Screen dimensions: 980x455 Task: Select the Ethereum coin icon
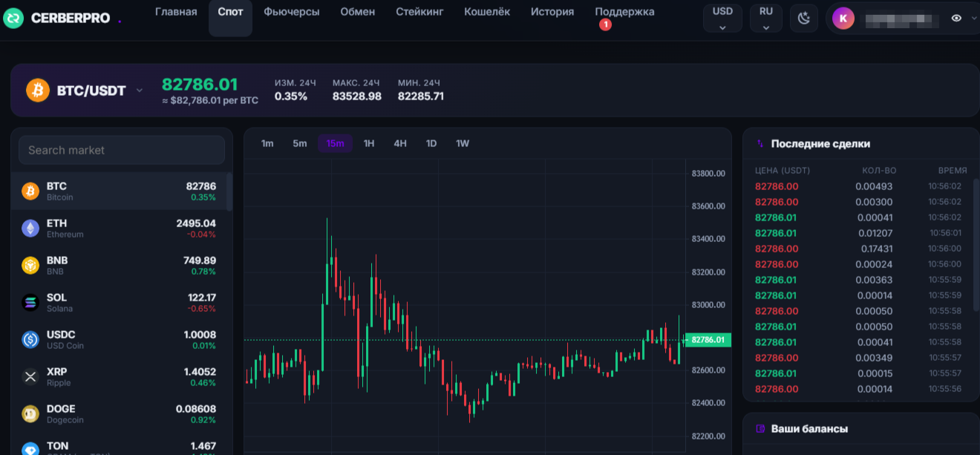[x=30, y=229]
